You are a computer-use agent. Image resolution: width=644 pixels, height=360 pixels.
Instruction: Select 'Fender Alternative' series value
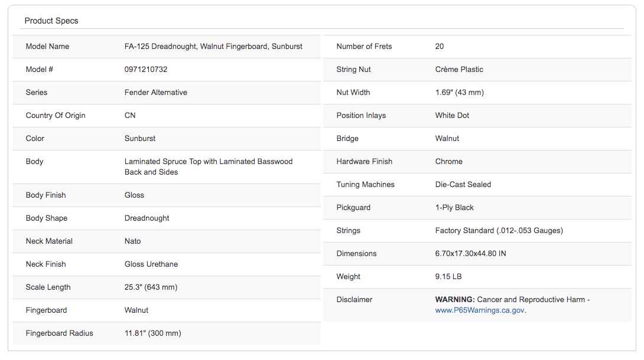pyautogui.click(x=155, y=92)
